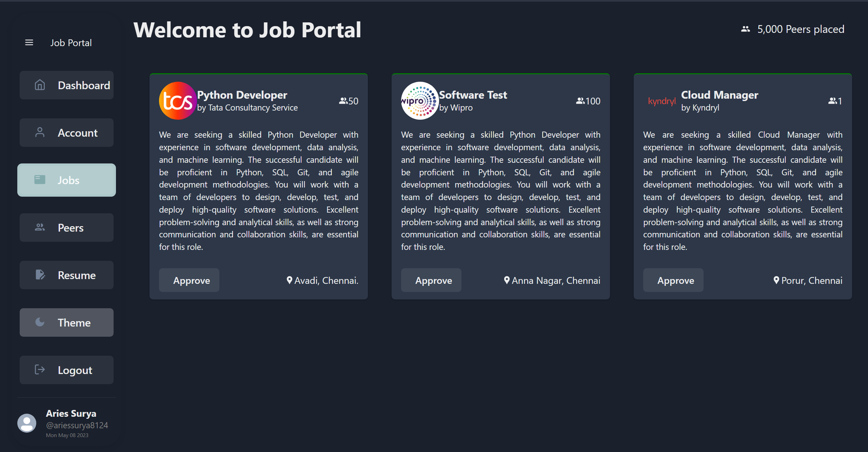Click the hamburger menu icon
Screen dimensions: 868x452
(29, 43)
